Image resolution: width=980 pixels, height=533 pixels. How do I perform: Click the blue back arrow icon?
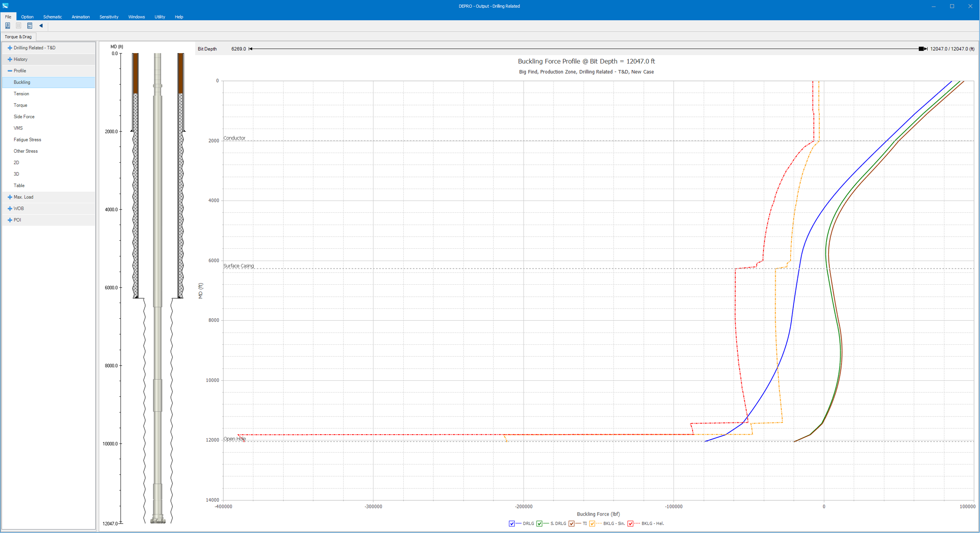tap(41, 26)
